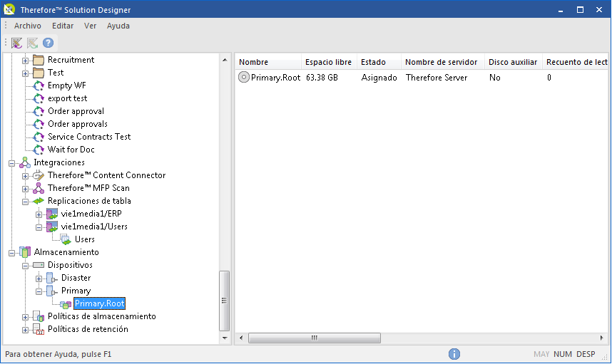Collapse the vie1media1/Users node

click(x=39, y=227)
